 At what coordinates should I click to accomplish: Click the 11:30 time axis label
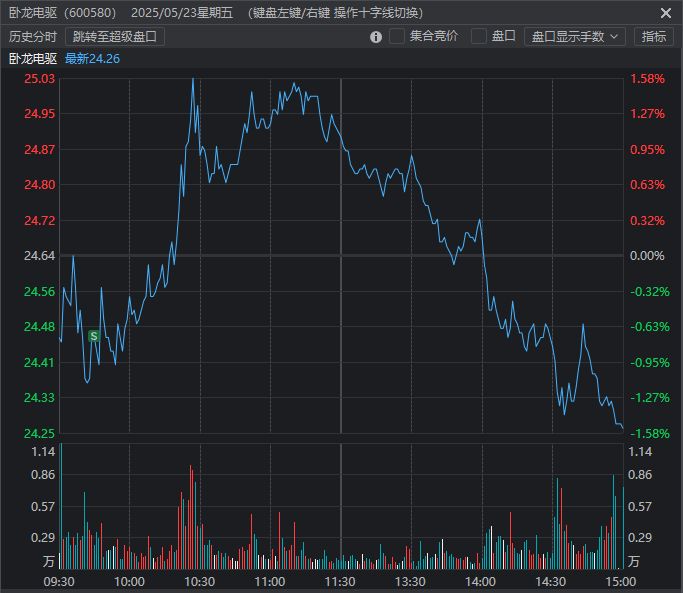(341, 581)
